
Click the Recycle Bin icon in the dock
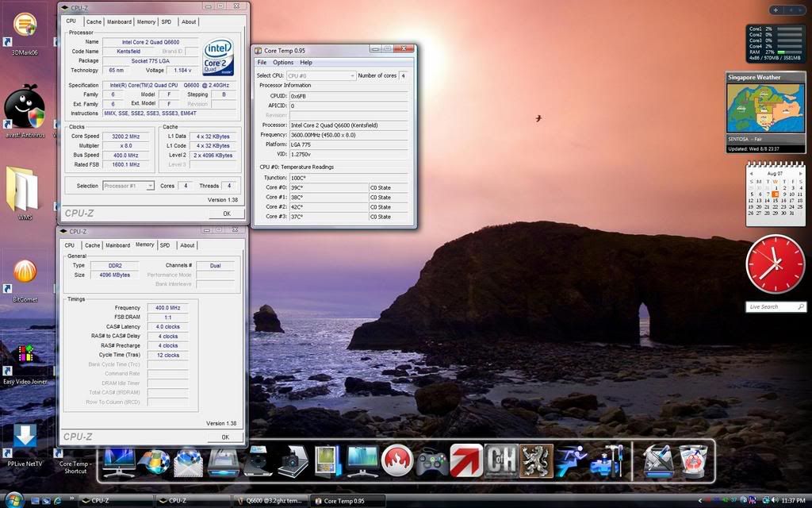(692, 460)
